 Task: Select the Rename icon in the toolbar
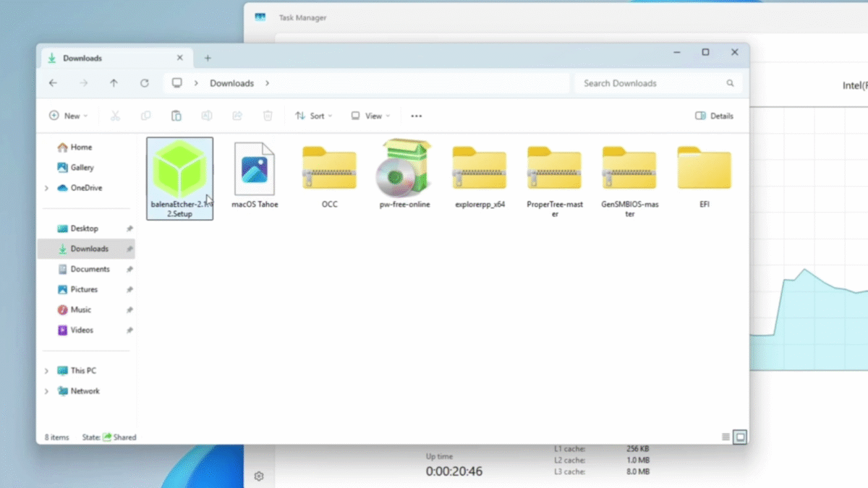[x=206, y=115]
